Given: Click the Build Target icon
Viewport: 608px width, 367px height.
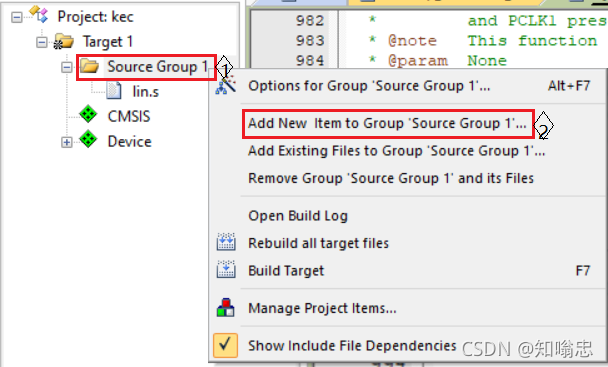Looking at the screenshot, I should click(226, 269).
